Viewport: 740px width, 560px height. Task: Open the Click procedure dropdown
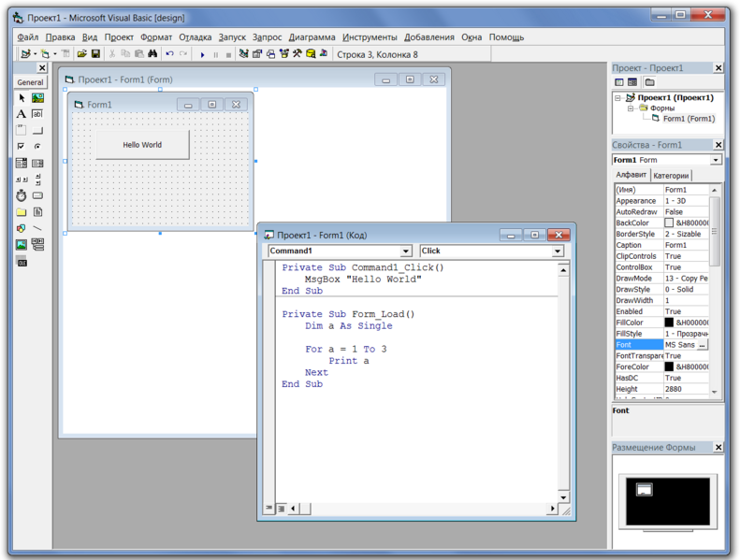pyautogui.click(x=557, y=251)
